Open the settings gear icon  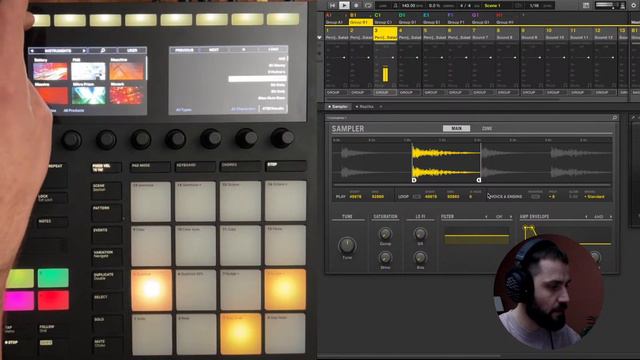click(633, 5)
